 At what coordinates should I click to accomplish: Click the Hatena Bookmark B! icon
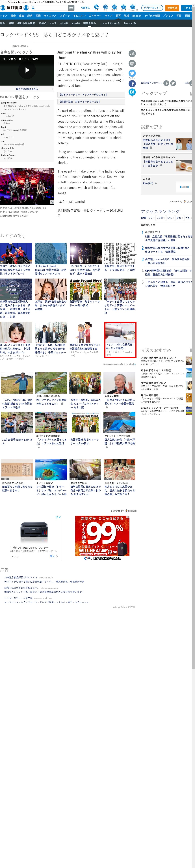[x=132, y=92]
